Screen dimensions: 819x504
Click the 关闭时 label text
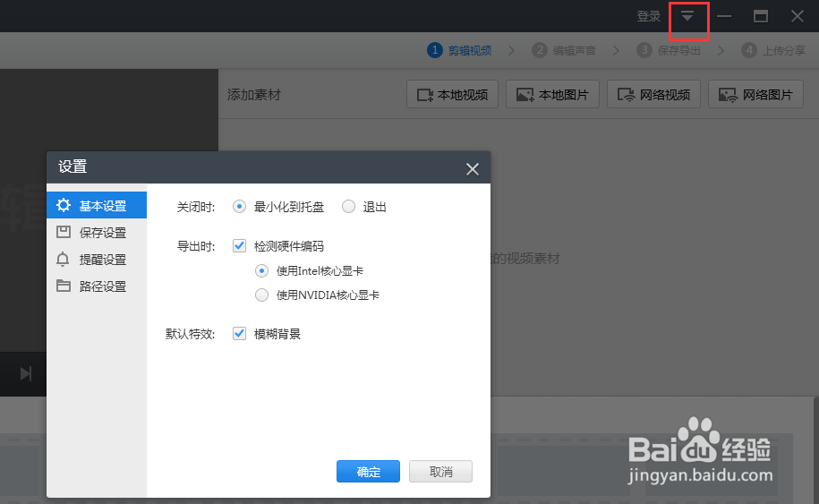[x=196, y=208]
